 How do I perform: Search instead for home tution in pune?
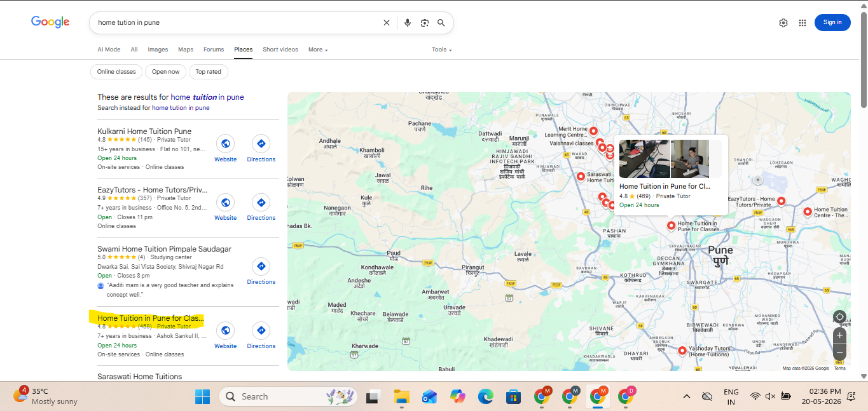coord(181,108)
